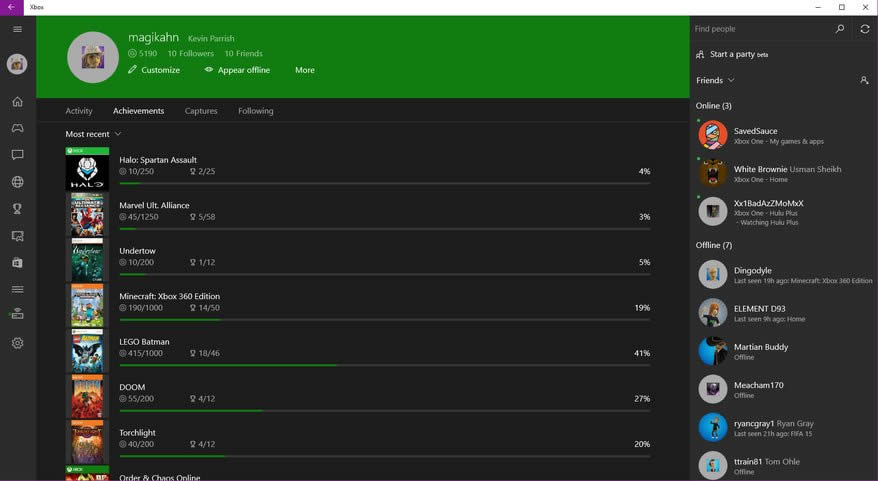Switch to the Captures tab
Screen dimensions: 878x481
(x=201, y=111)
